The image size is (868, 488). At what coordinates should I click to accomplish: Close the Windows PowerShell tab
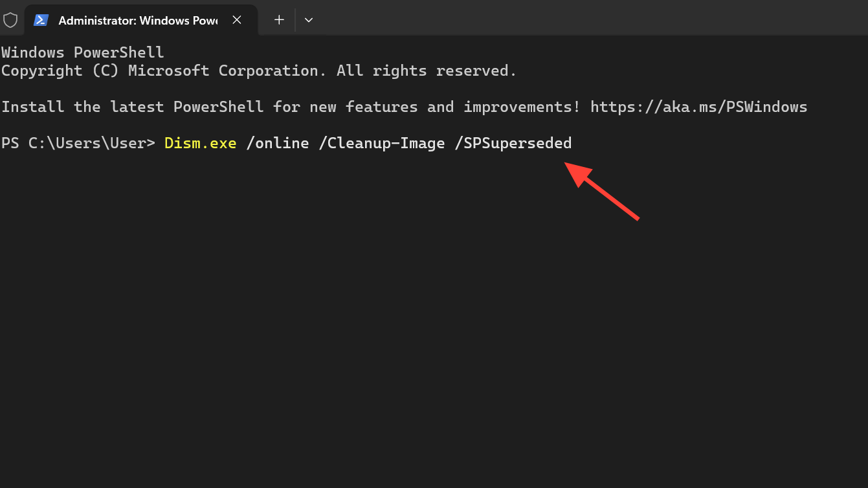click(x=237, y=20)
